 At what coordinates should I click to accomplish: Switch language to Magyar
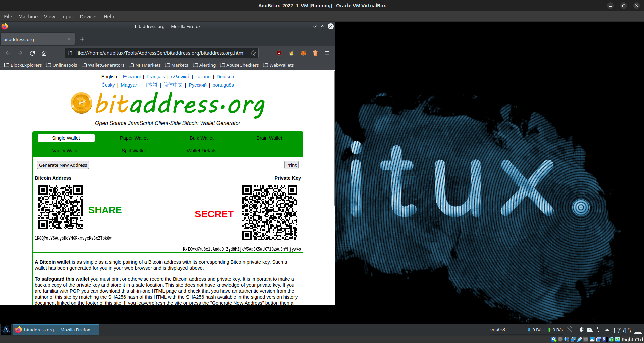point(129,85)
